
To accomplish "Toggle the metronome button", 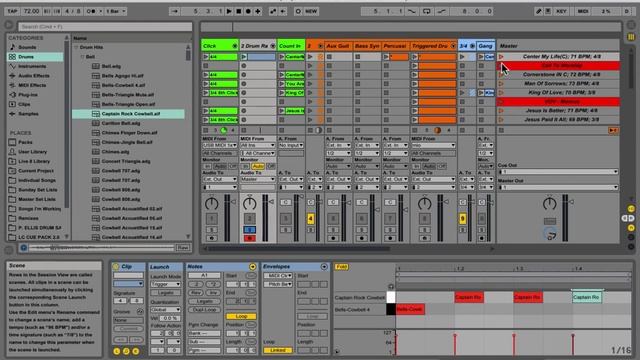I will (91, 11).
